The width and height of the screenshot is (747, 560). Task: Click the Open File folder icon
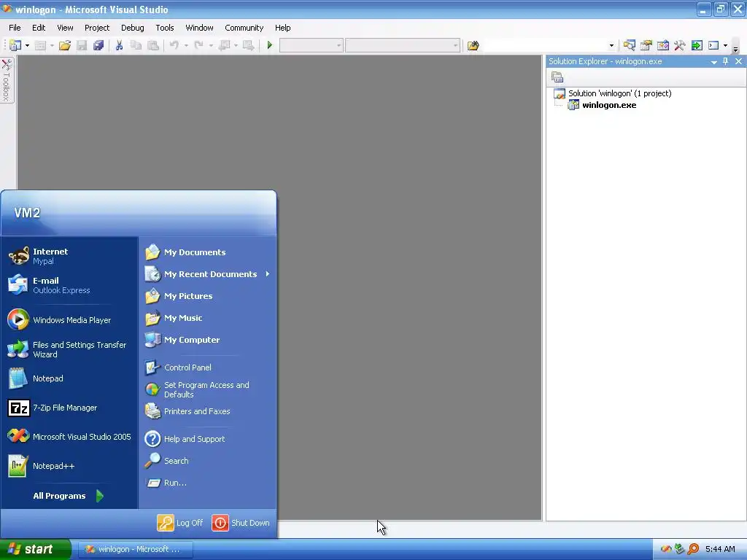[x=65, y=45]
